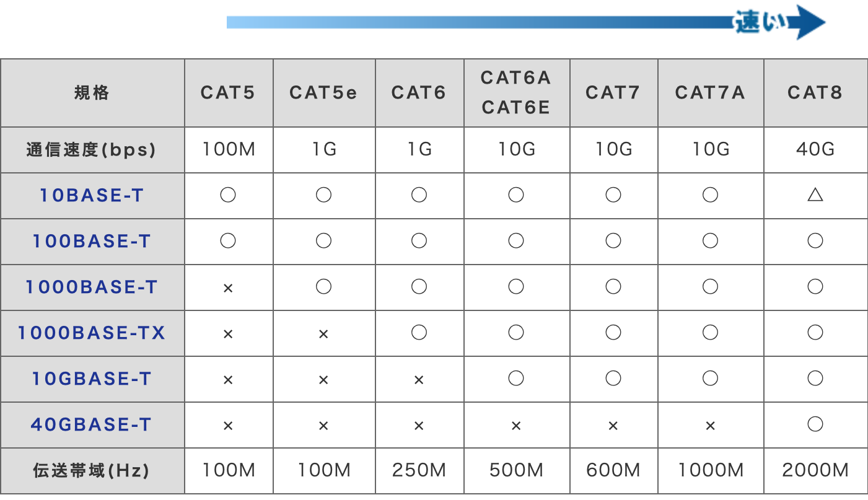Viewport: 868px width, 500px height.
Task: Click the cross mark for CAT7A 40GBASE-T
Action: 710,426
